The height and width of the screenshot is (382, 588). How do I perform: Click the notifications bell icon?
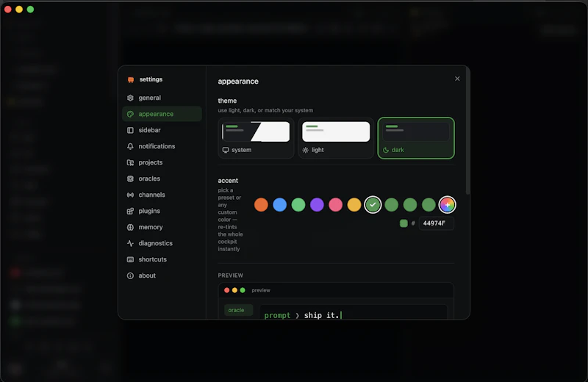[x=130, y=146]
